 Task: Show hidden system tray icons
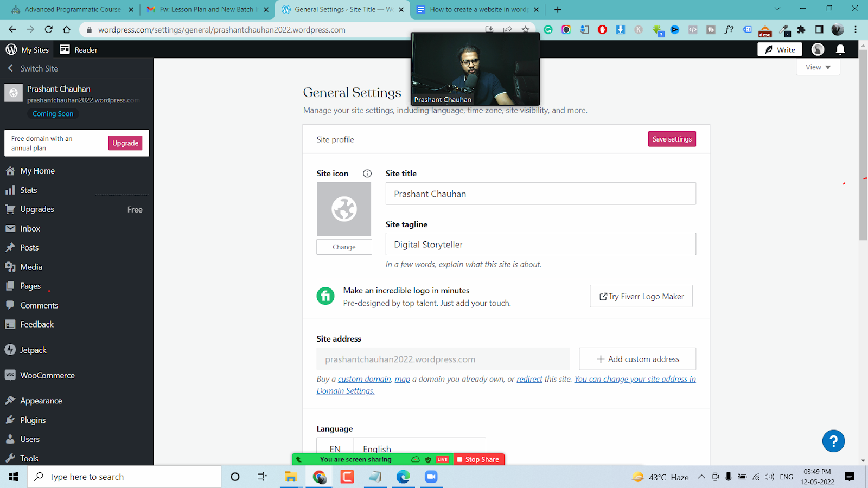pyautogui.click(x=701, y=477)
